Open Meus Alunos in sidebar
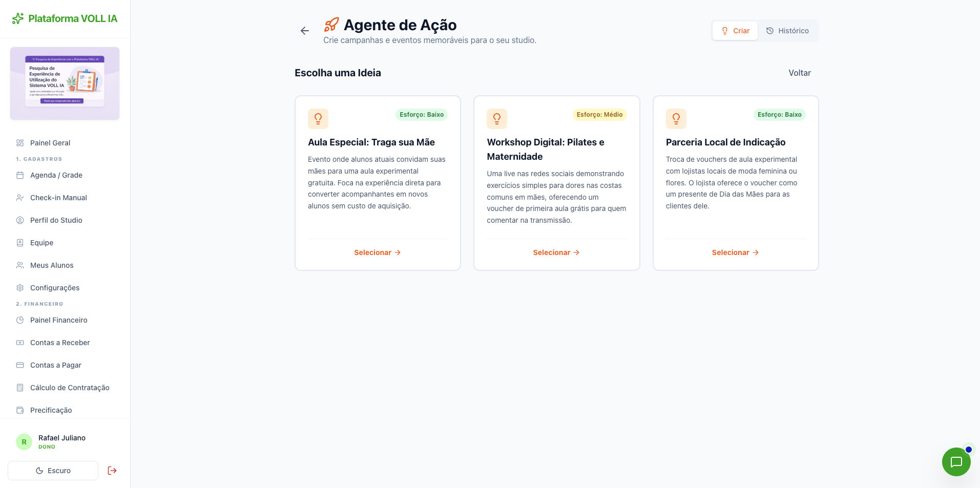 [52, 265]
